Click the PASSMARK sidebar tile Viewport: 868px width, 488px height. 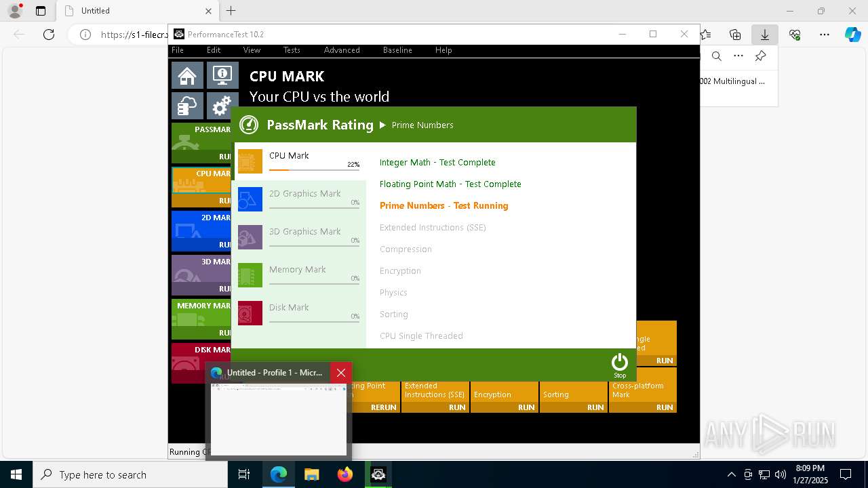201,143
